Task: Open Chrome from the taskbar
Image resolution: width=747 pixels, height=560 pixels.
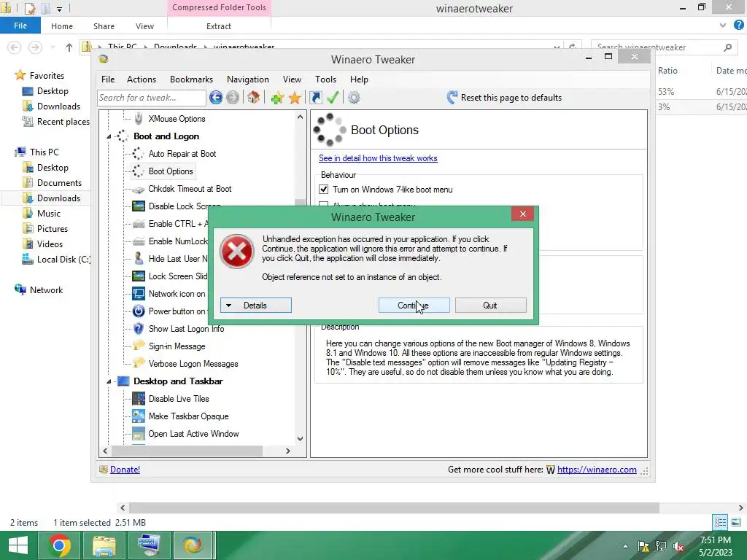Action: coord(59,545)
